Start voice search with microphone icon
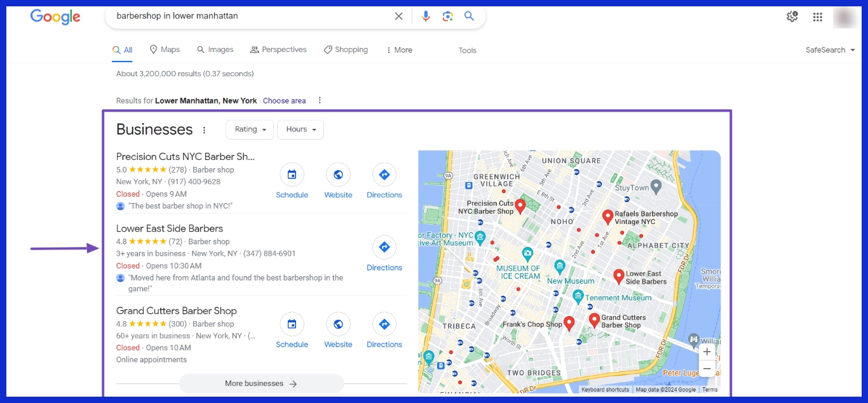 [426, 17]
